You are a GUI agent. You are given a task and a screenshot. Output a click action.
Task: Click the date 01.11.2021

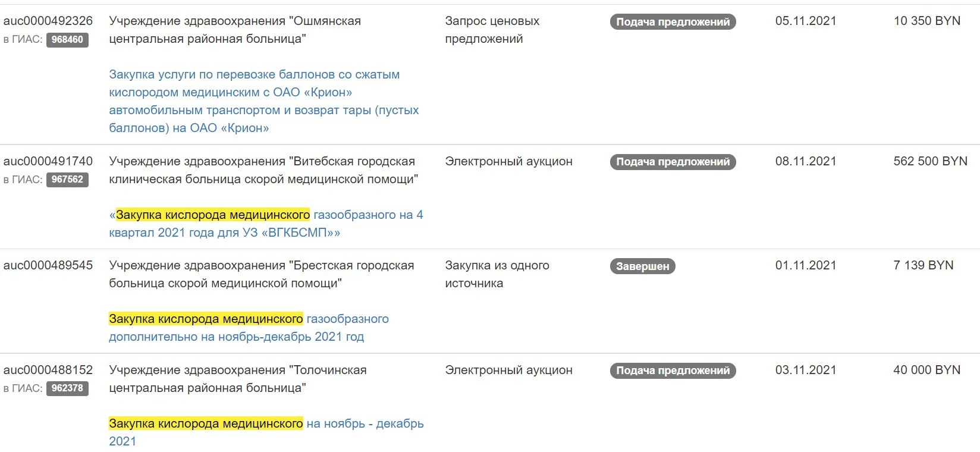coord(805,265)
